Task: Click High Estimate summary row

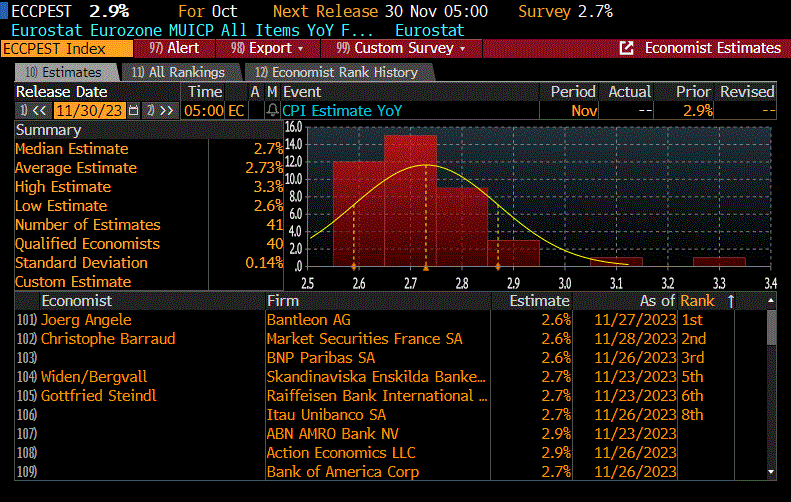Action: 149,187
